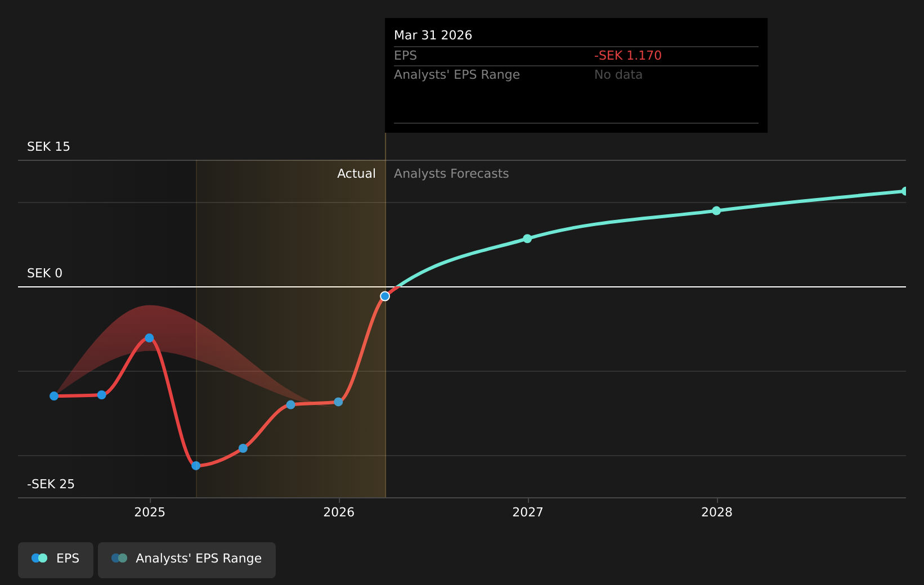924x585 pixels.
Task: Click the '2026' x-axis label
Action: pos(339,512)
